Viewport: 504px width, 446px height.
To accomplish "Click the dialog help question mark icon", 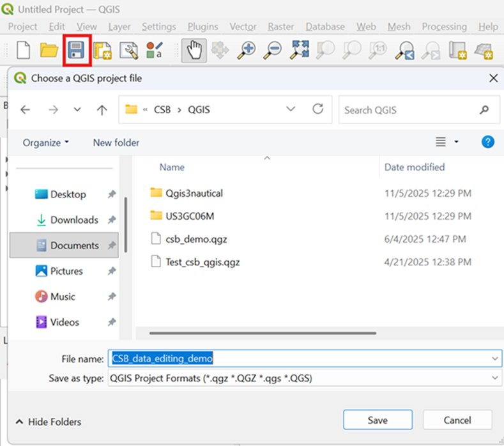I will point(487,142).
